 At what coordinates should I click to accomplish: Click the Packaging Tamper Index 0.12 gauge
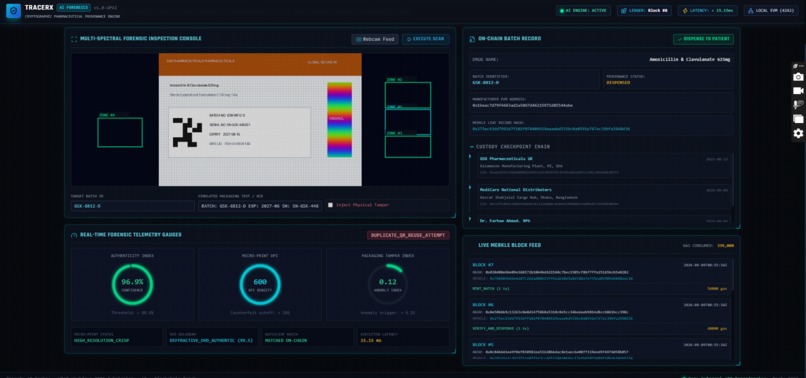coord(388,284)
